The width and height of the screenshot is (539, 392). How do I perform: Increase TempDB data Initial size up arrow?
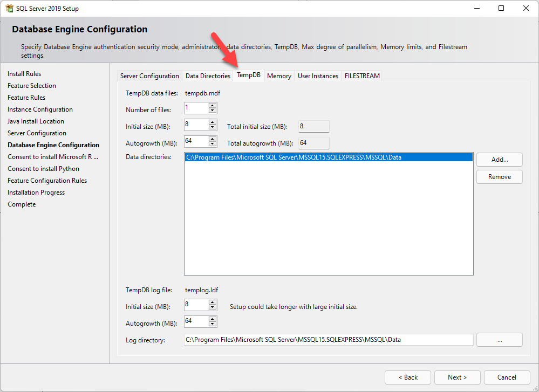pos(213,122)
